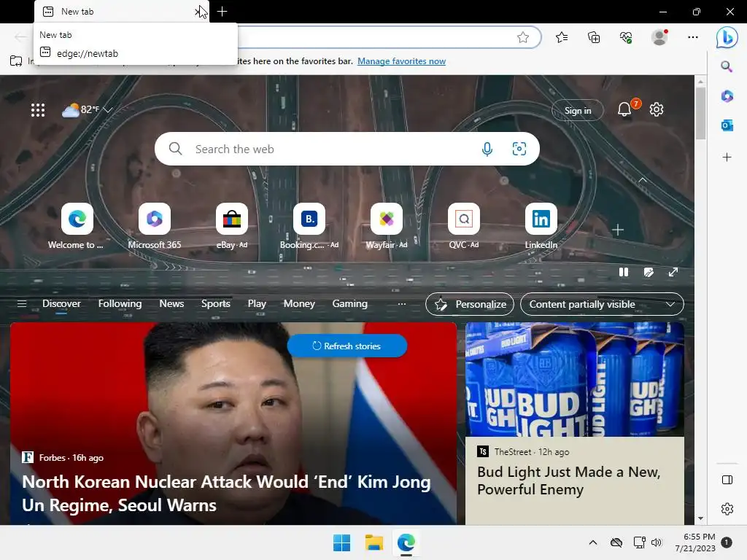The image size is (747, 560).
Task: Open visual search camera icon
Action: (x=519, y=149)
